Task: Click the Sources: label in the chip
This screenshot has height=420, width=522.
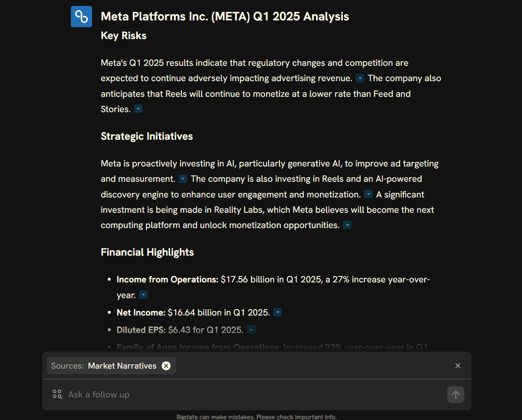Action: [68, 366]
